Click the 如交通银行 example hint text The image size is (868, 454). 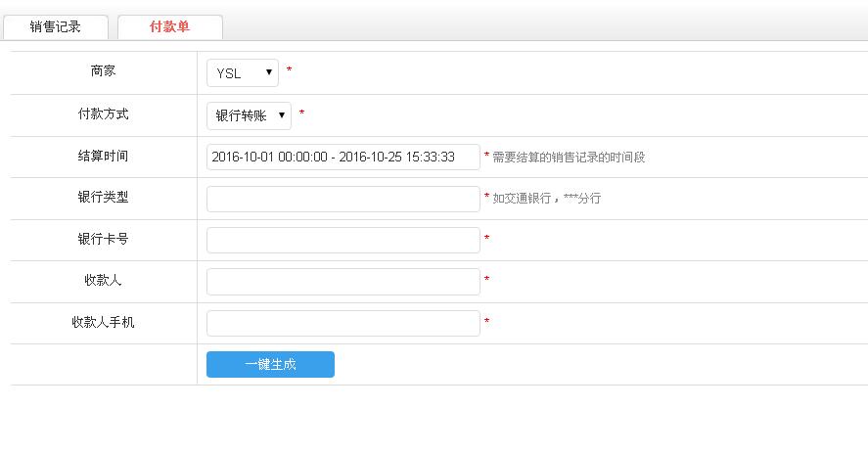[x=546, y=199]
